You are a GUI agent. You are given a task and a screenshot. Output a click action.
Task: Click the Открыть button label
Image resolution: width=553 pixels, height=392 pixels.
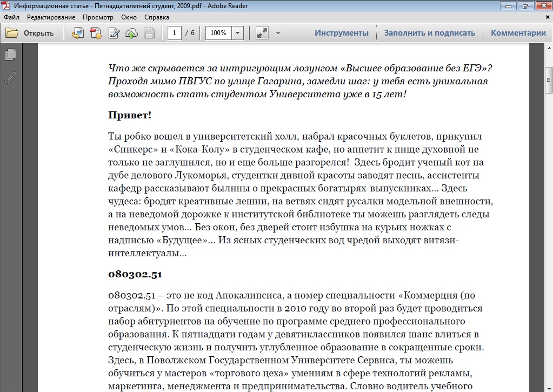point(38,33)
